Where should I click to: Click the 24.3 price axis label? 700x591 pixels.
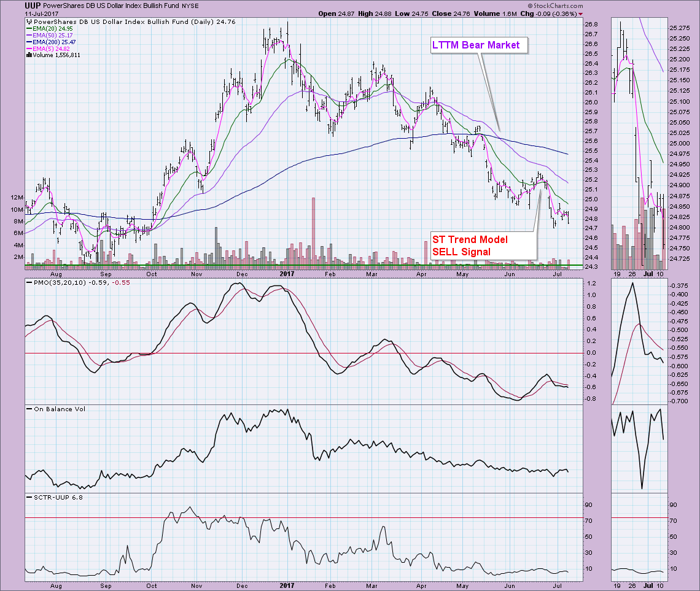pos(591,267)
